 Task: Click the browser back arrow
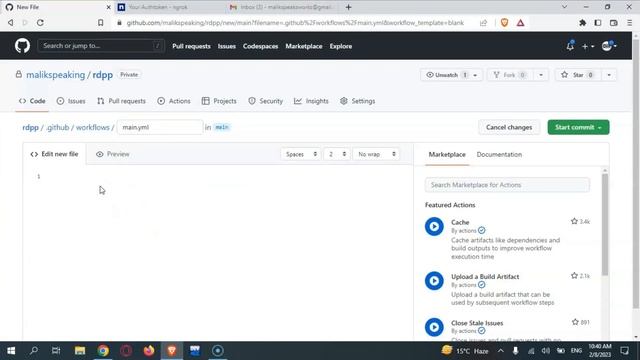[x=11, y=23]
